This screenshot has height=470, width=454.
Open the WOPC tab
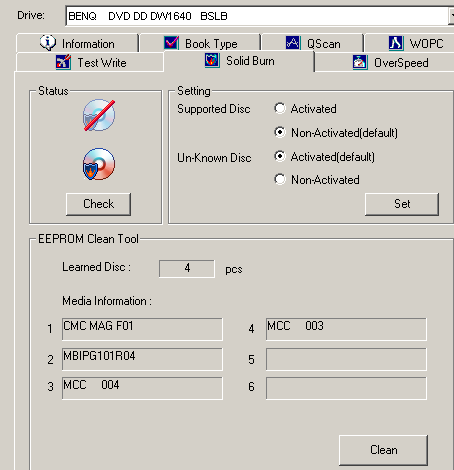point(410,43)
